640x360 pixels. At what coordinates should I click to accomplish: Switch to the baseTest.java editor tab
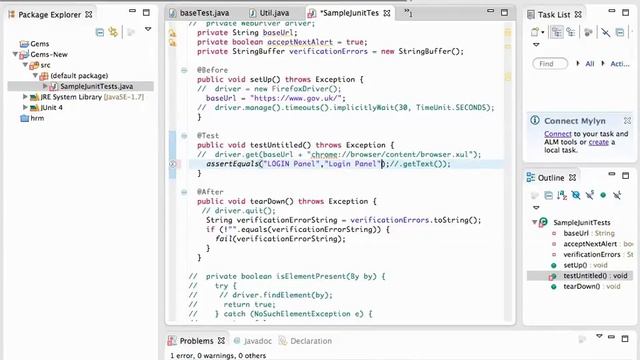(x=204, y=13)
